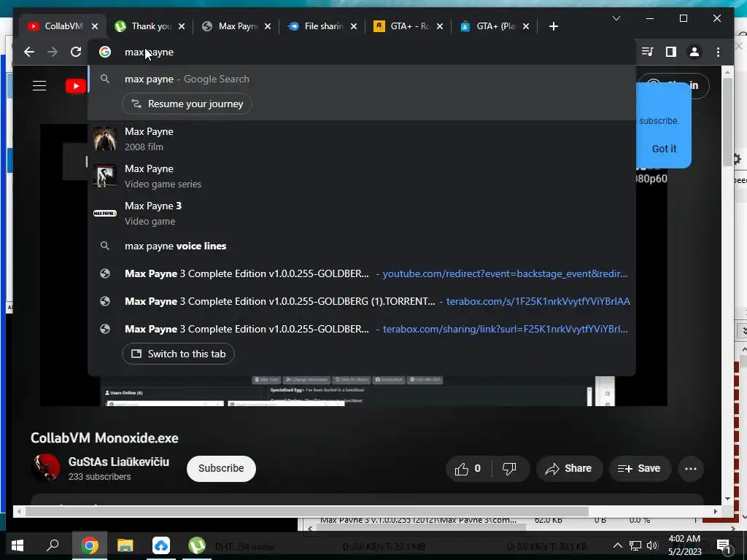Open more actions ellipsis under the video
The height and width of the screenshot is (560, 747).
tap(691, 469)
